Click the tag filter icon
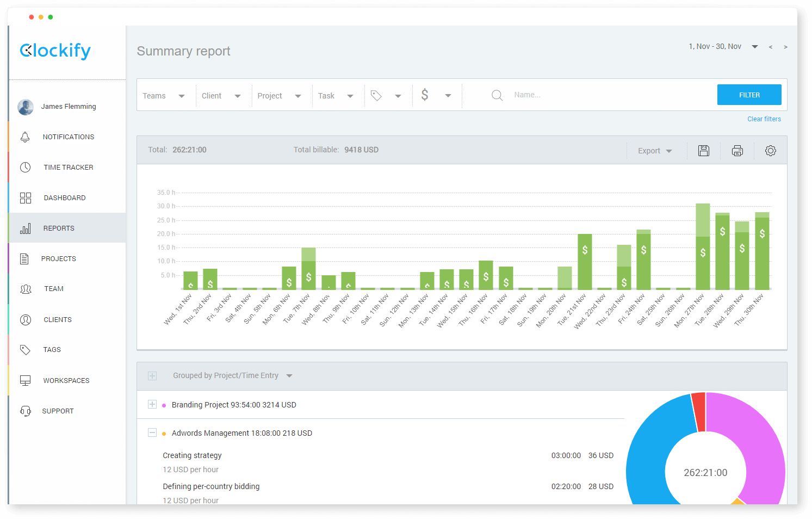 (376, 95)
